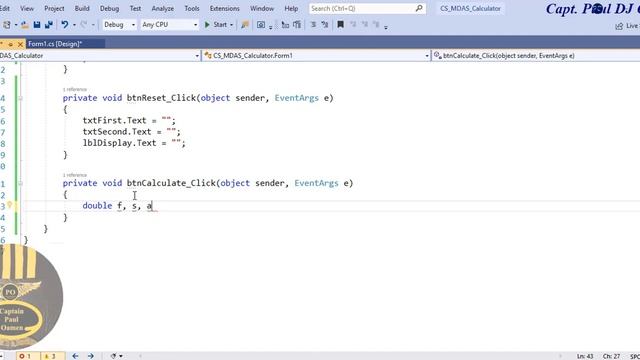Open the Help menu
The height and width of the screenshot is (360, 640).
tap(291, 8)
